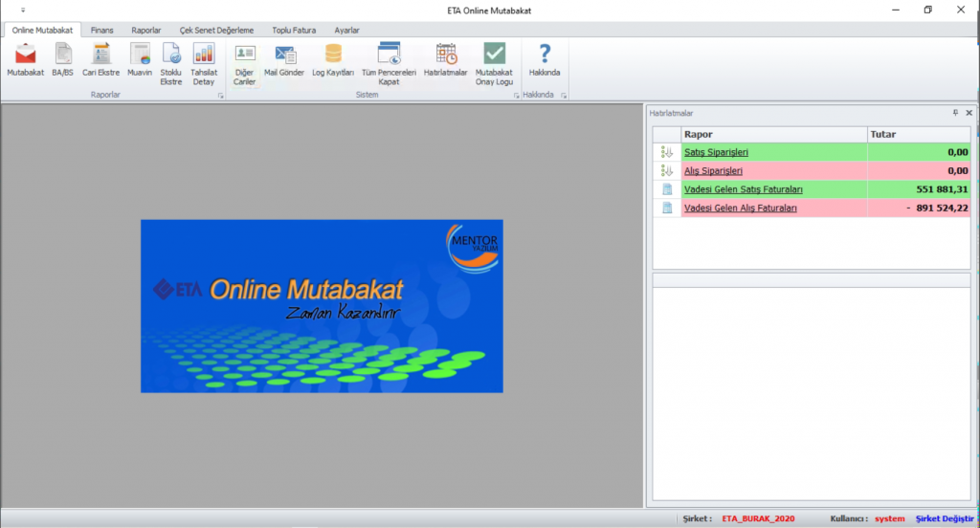Restore down the application window

click(928, 10)
